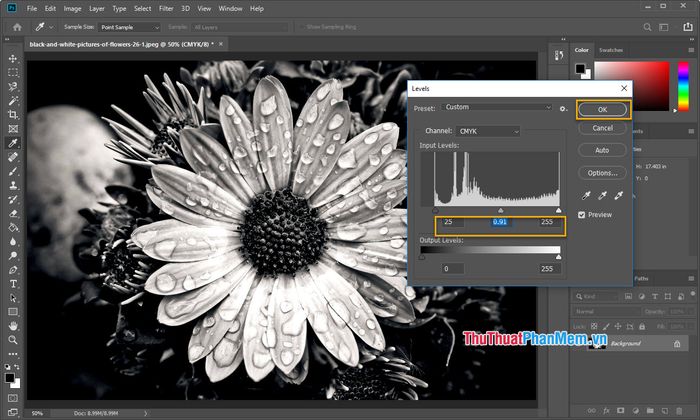Click the Share document icon
Image resolution: width=700 pixels, height=420 pixels.
pyautogui.click(x=688, y=27)
